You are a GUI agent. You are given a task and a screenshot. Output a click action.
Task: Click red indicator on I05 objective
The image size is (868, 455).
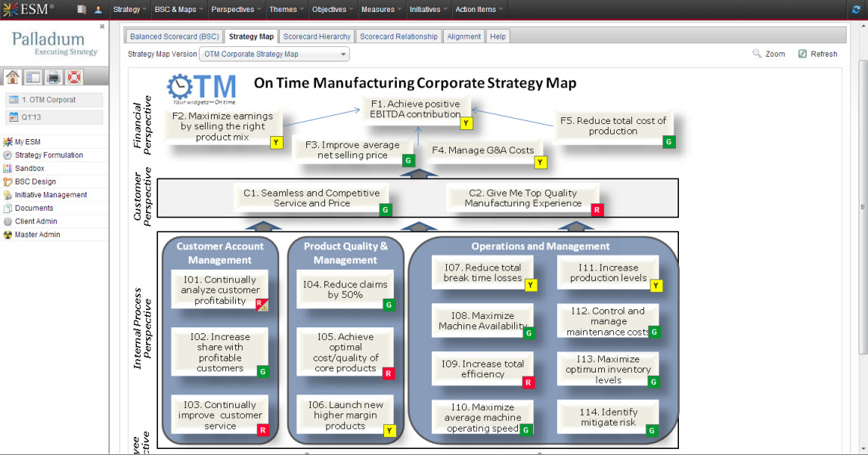point(389,373)
